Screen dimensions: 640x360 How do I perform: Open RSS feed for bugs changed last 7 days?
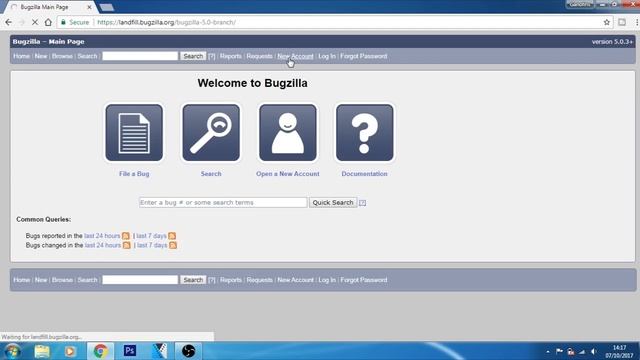coord(173,245)
